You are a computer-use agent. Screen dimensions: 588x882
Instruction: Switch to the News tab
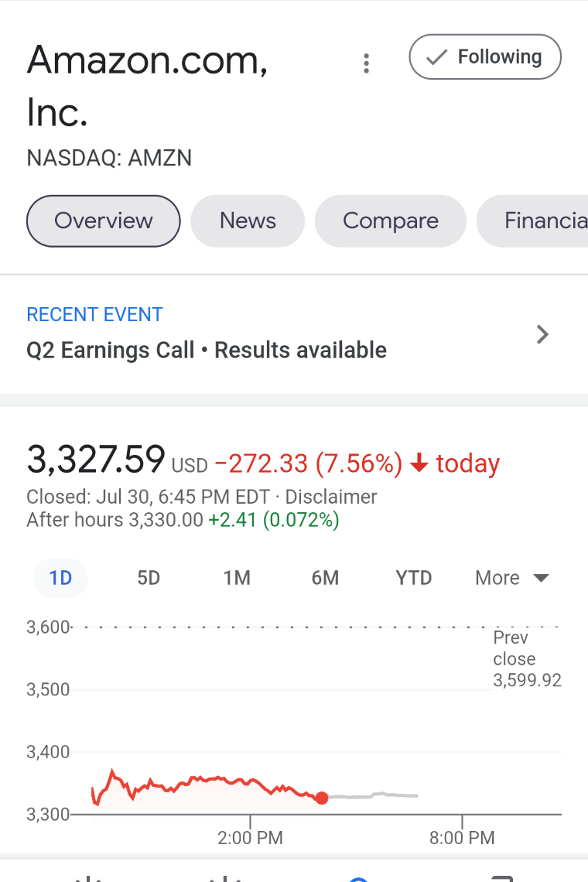tap(248, 221)
